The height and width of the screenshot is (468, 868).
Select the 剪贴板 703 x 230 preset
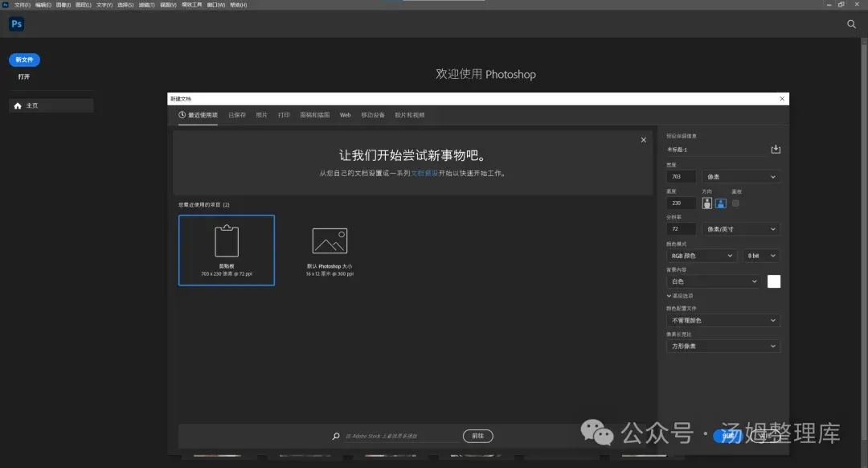click(x=227, y=250)
